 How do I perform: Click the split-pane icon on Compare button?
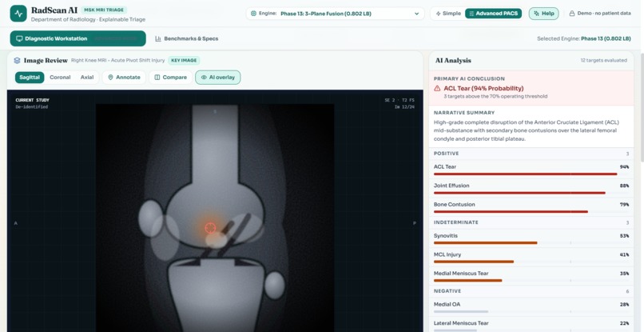point(157,78)
